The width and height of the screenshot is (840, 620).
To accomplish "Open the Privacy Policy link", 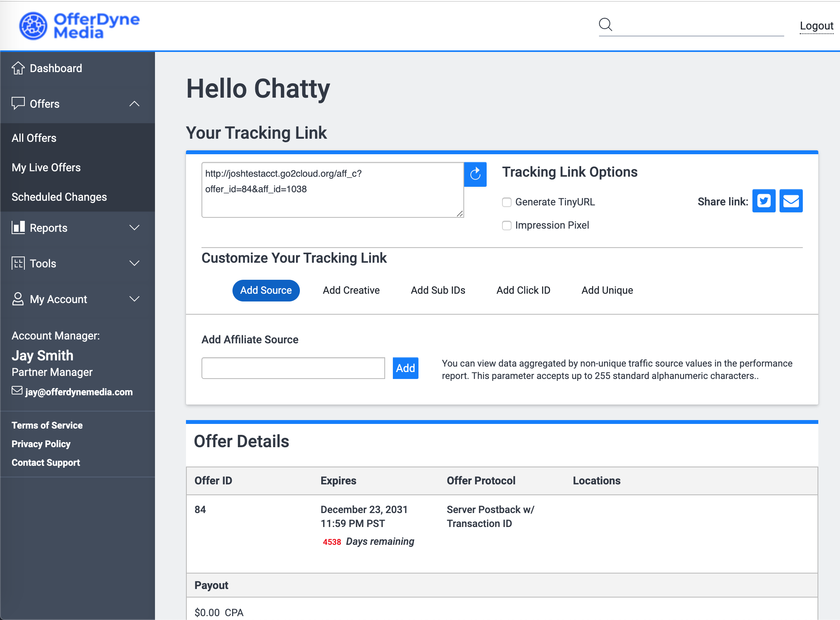I will 41,444.
